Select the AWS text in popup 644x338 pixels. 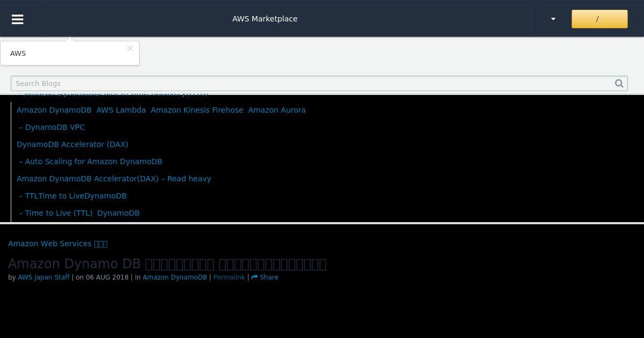click(18, 53)
